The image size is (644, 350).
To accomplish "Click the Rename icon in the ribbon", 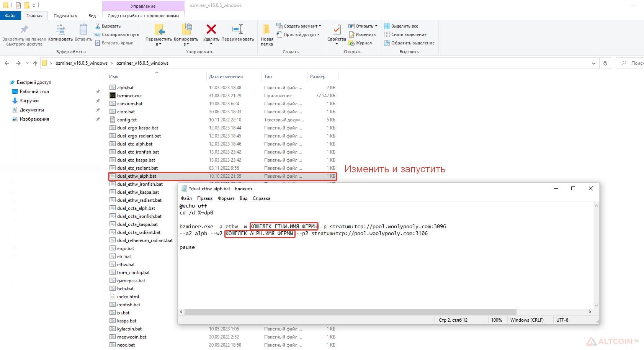I will point(237,29).
